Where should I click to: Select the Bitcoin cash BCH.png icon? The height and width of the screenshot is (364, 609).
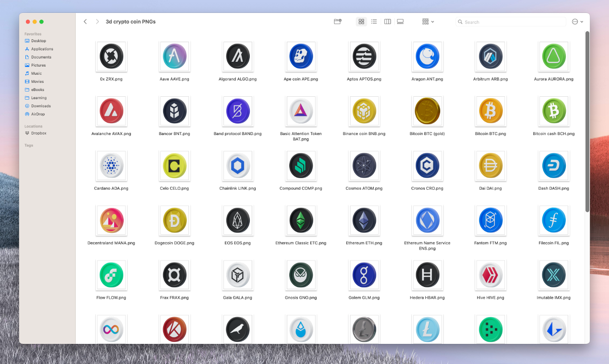click(554, 111)
